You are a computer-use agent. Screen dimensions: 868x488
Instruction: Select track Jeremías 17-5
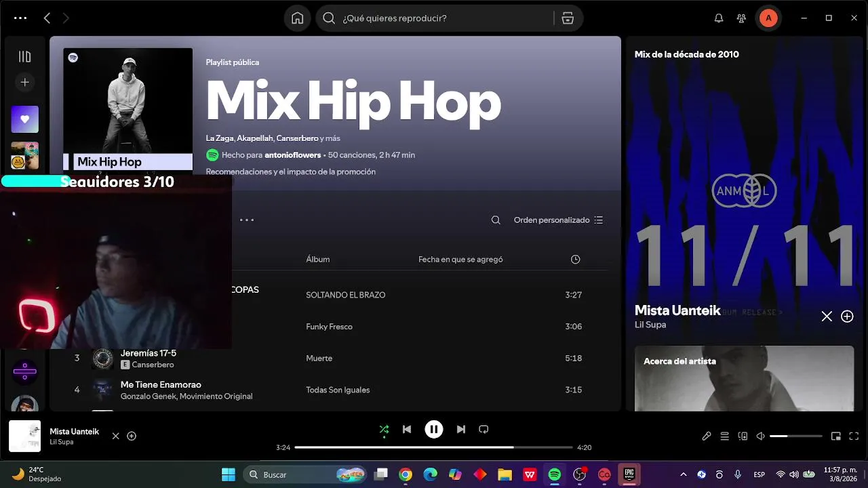[149, 353]
